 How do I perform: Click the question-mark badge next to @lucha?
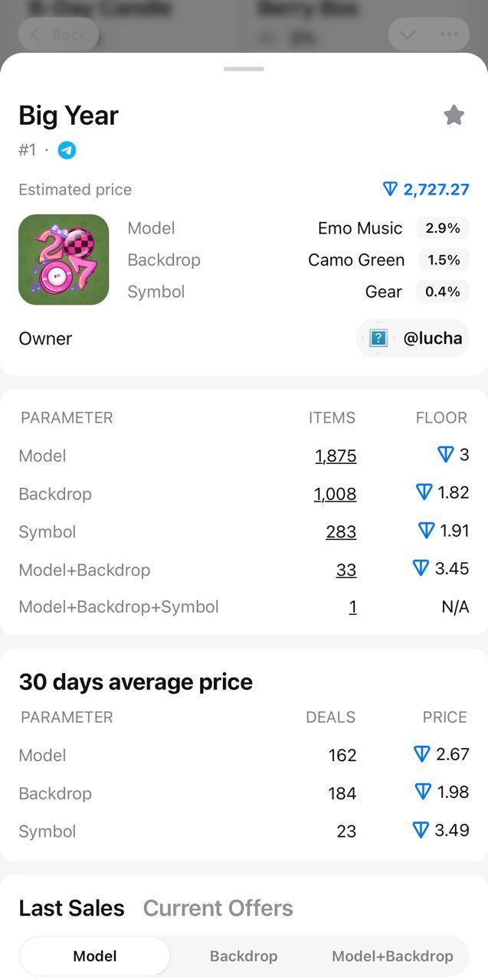coord(377,338)
